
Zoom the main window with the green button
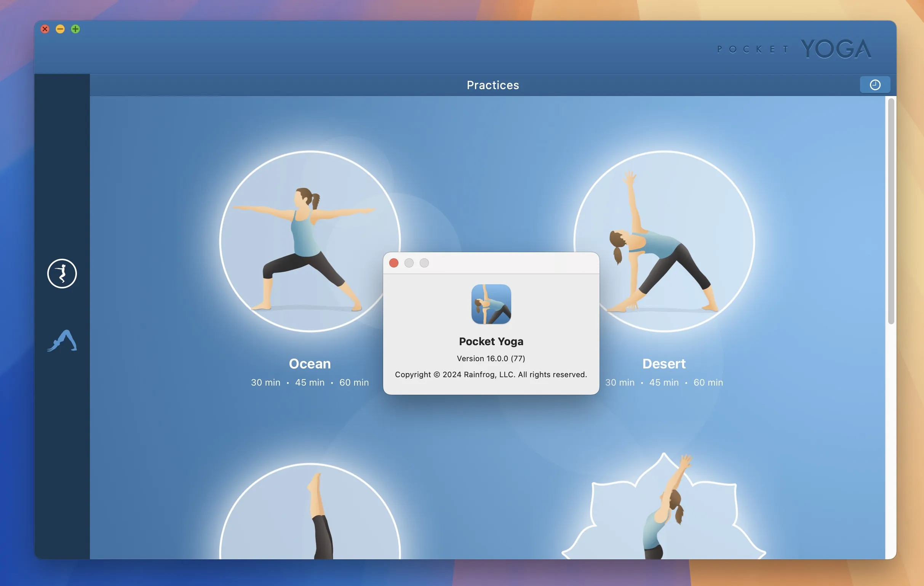tap(75, 29)
